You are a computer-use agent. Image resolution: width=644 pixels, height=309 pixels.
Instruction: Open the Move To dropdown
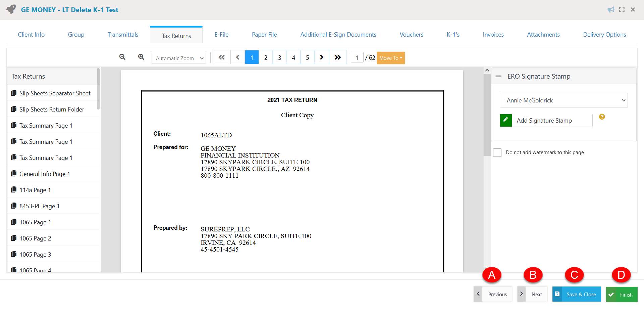[x=390, y=58]
